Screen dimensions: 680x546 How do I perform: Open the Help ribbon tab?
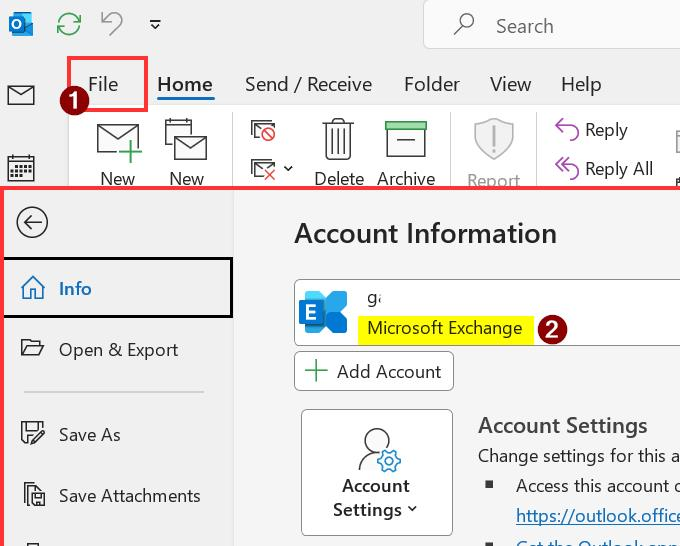[581, 84]
